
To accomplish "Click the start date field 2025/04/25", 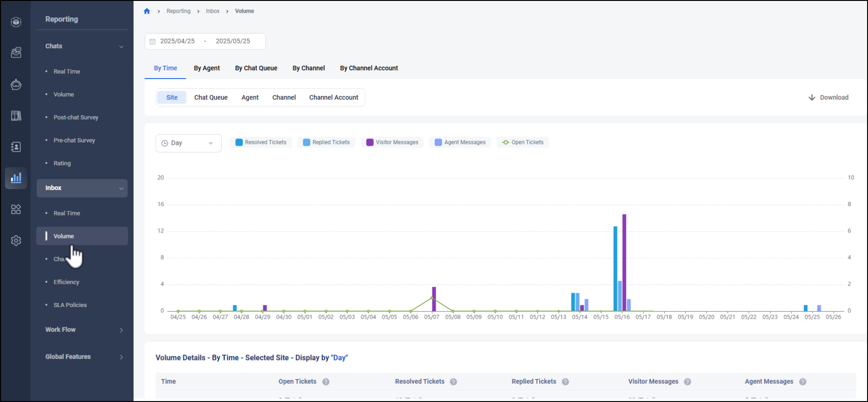I will pyautogui.click(x=177, y=41).
